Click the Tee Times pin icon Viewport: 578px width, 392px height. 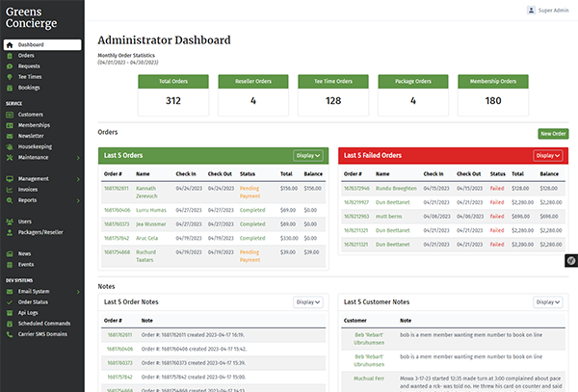point(10,77)
